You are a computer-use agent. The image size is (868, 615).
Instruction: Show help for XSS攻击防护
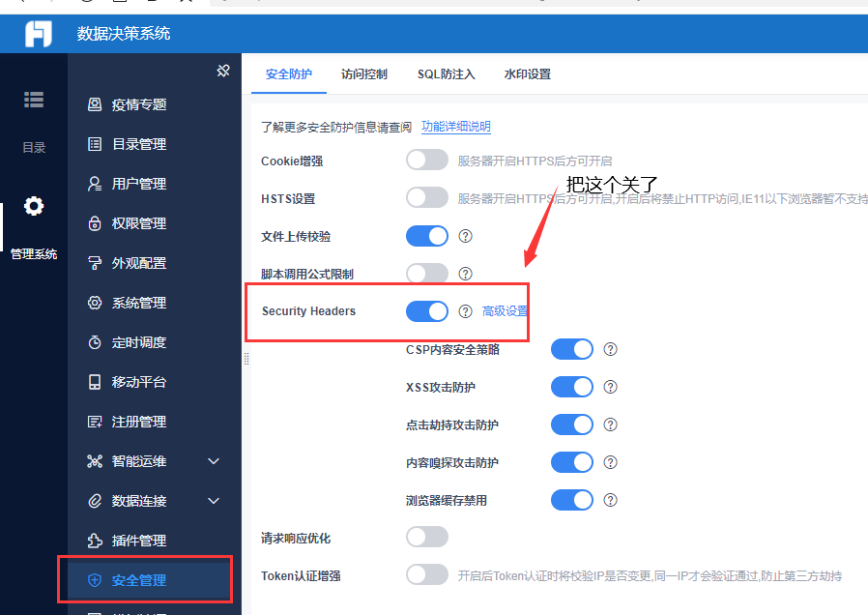(x=610, y=387)
